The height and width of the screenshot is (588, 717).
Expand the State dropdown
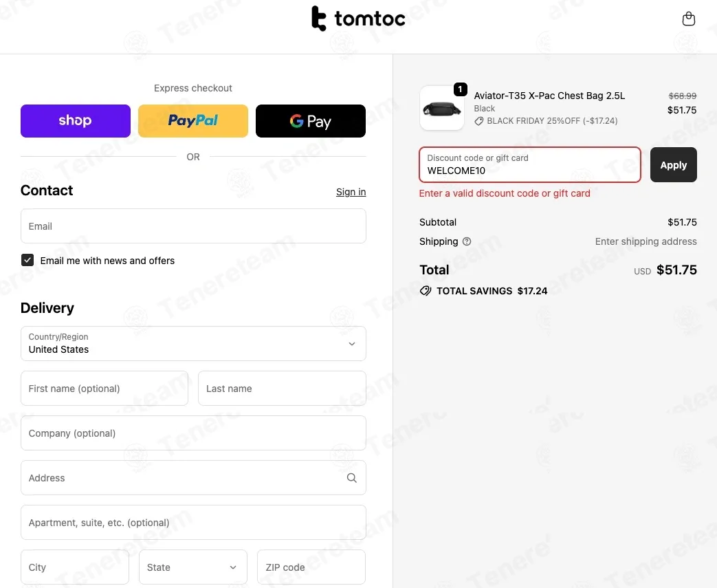tap(193, 567)
